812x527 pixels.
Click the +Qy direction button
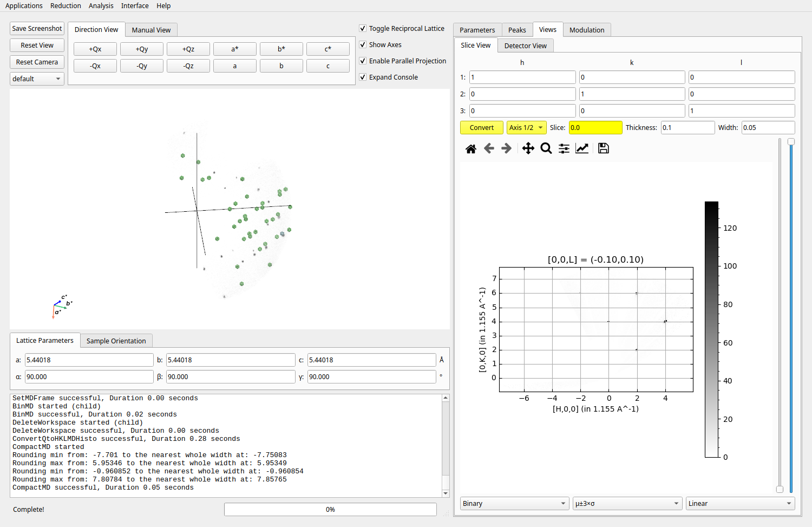142,49
